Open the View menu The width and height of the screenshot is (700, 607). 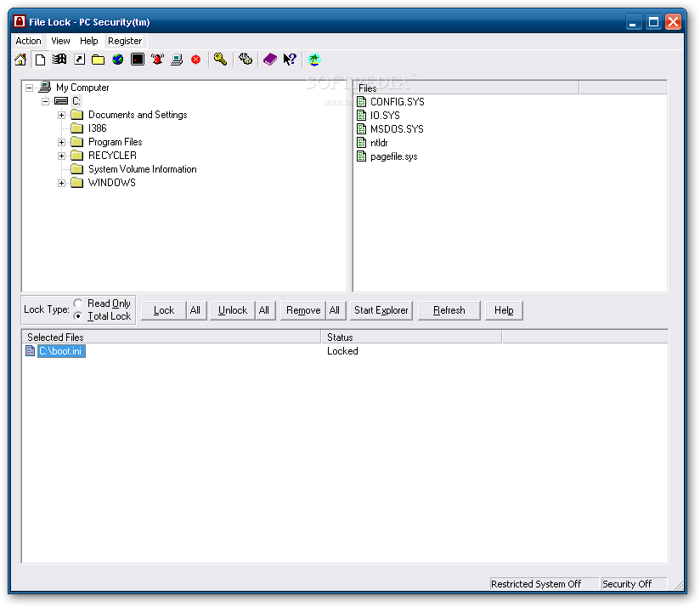(x=60, y=41)
